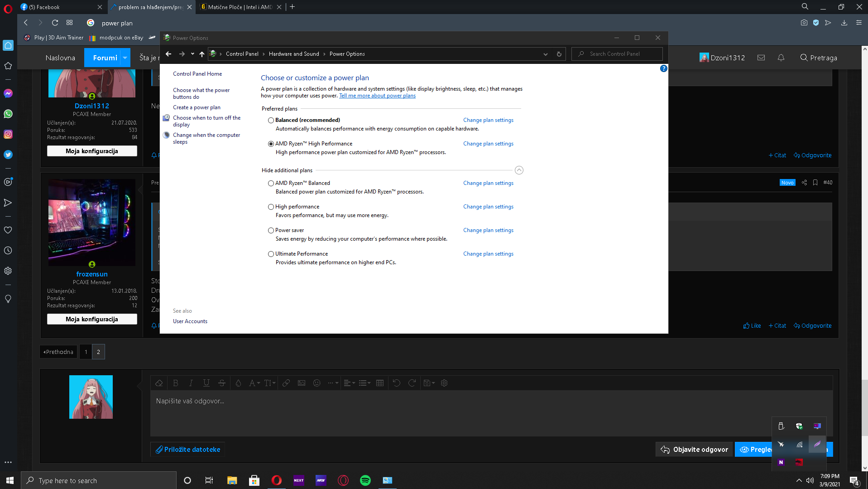Click Windows Security shield tray icon
868x489 pixels.
pyautogui.click(x=799, y=426)
